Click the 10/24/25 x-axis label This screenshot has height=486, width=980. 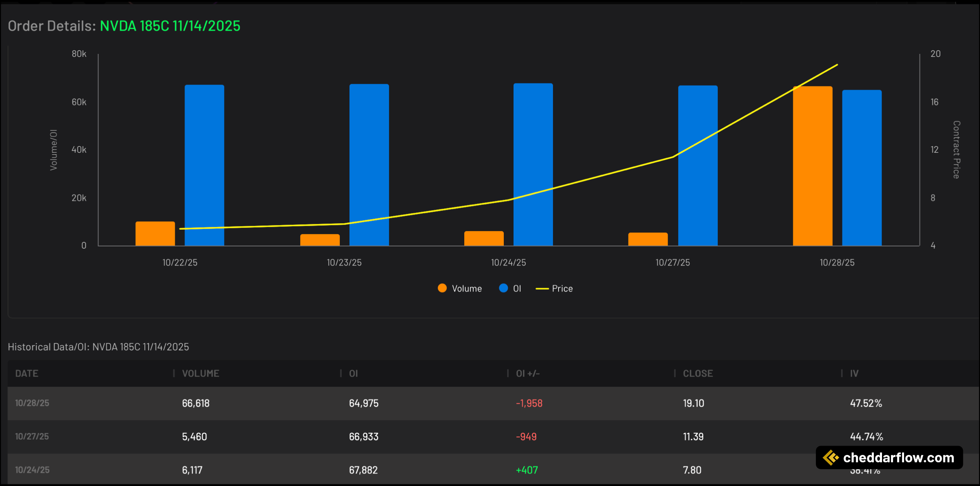coord(508,263)
